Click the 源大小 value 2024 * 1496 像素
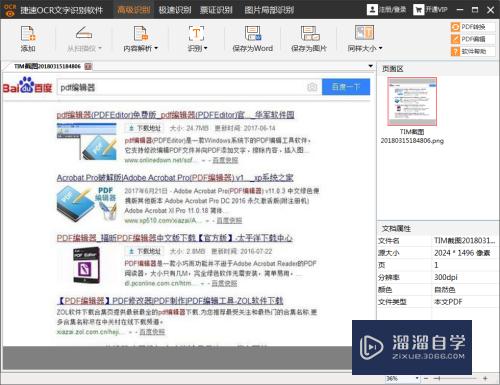 tap(462, 253)
